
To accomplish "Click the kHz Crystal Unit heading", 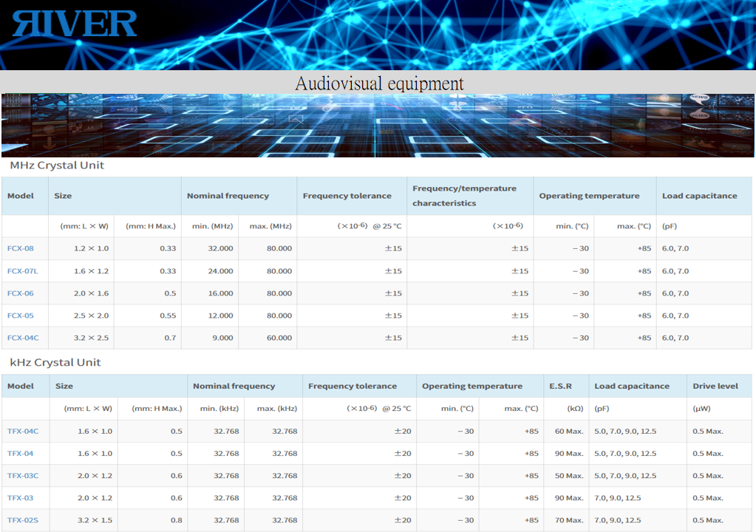I will tap(55, 363).
